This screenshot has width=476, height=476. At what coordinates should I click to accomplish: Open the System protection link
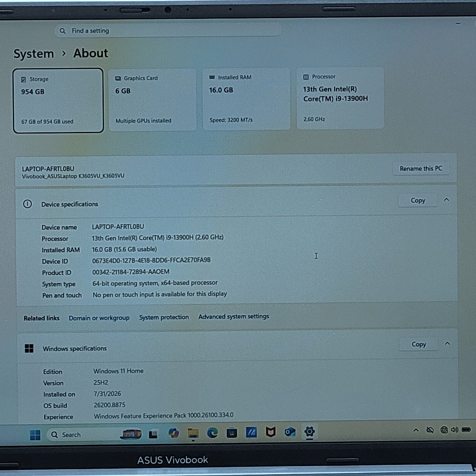pyautogui.click(x=164, y=317)
